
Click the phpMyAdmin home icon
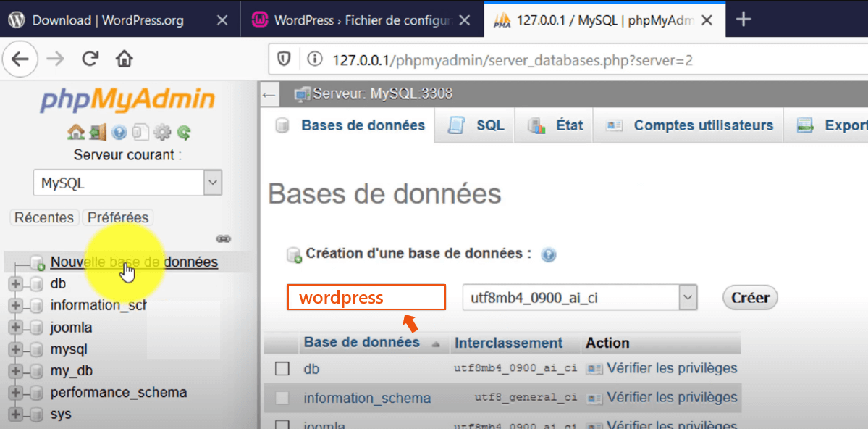(76, 133)
